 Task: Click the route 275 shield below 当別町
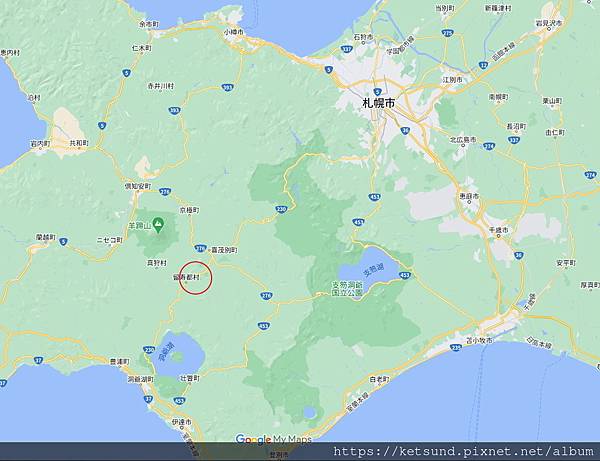447,33
